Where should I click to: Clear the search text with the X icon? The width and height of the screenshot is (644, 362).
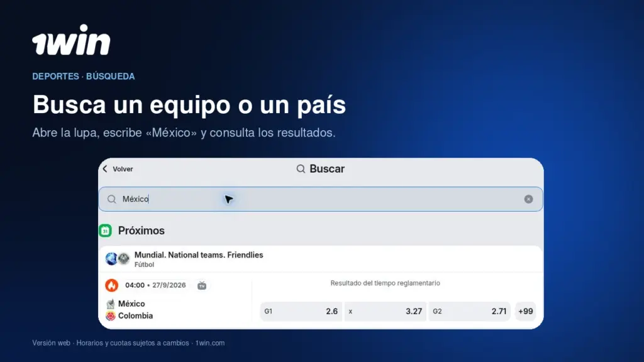528,199
